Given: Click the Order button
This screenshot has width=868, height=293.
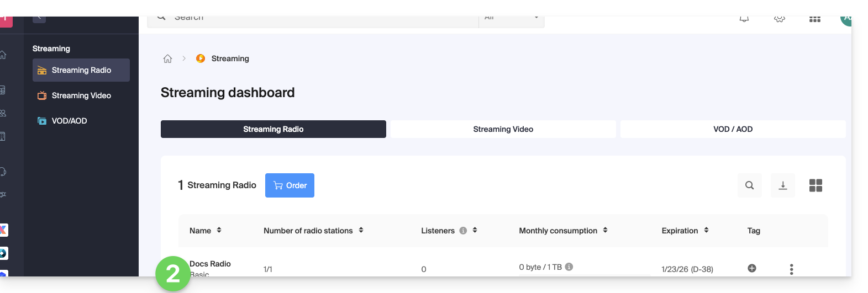Looking at the screenshot, I should click(290, 185).
